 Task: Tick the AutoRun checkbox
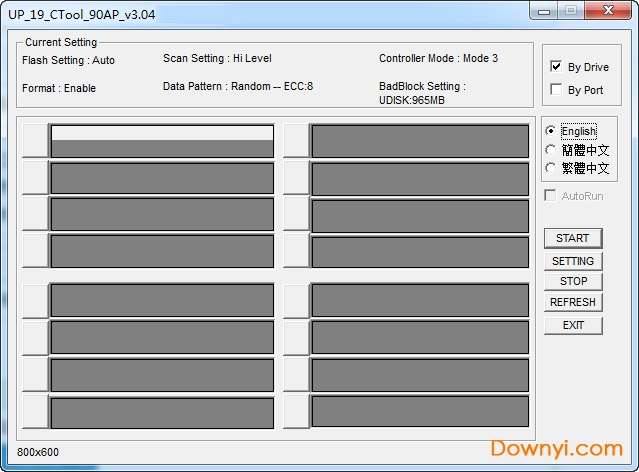click(551, 196)
